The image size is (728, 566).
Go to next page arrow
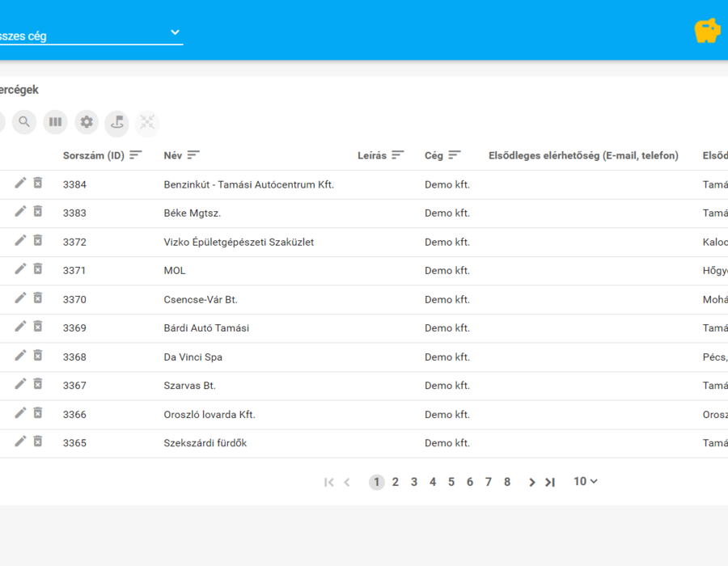point(532,483)
